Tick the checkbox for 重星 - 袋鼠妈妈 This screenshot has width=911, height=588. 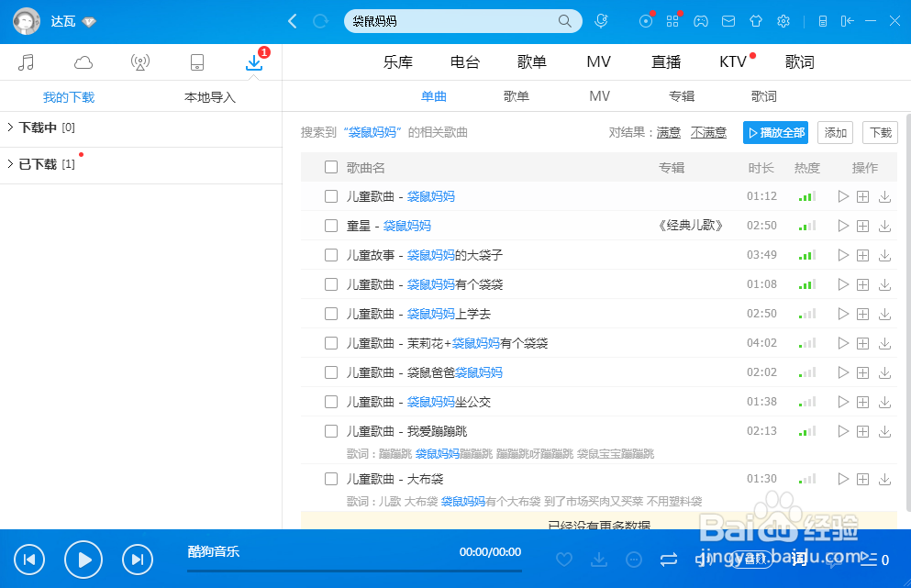click(x=330, y=225)
